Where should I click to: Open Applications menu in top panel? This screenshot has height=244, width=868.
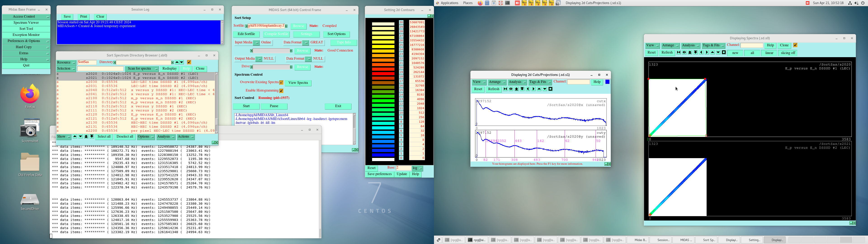click(449, 3)
